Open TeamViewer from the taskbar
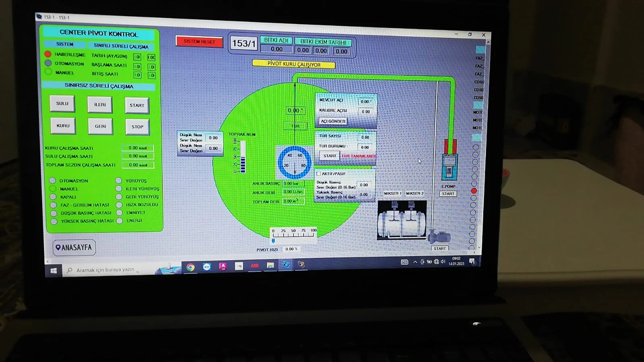The width and height of the screenshot is (644, 362). 207,267
